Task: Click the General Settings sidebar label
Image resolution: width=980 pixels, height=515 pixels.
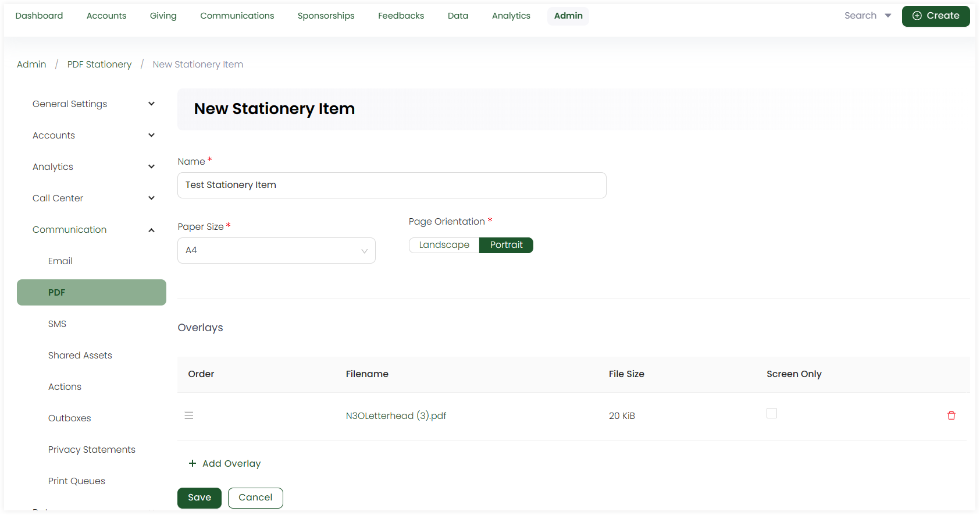Action: tap(70, 104)
